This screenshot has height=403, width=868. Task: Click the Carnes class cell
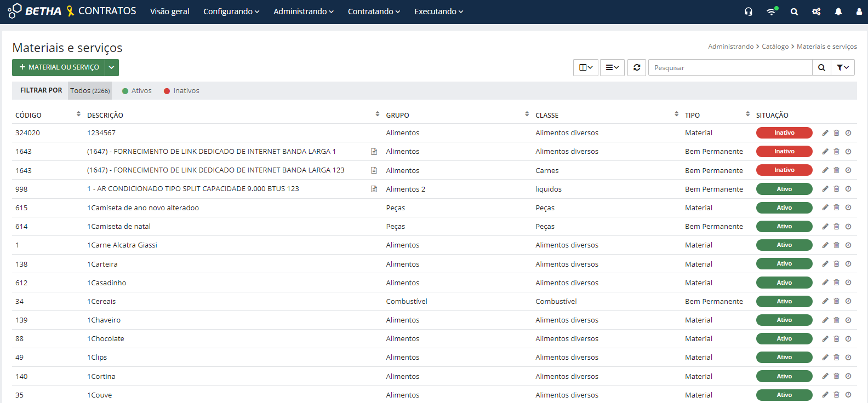click(x=547, y=170)
